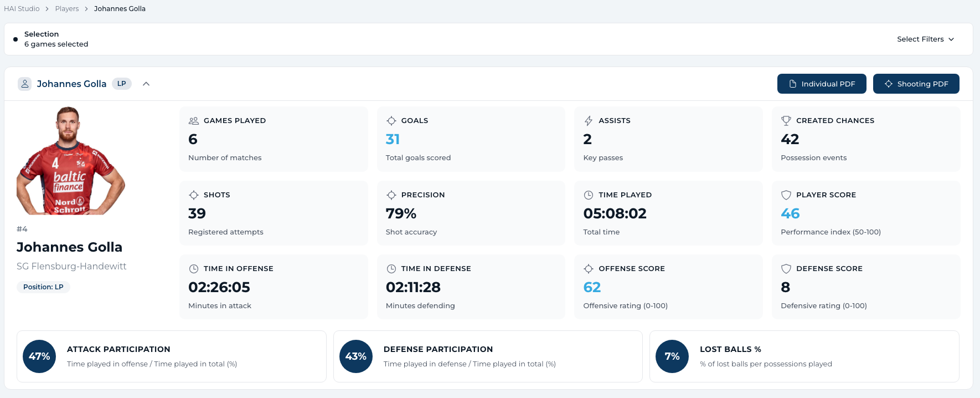This screenshot has height=398, width=980.
Task: Click the crosshair icon next to Offense Score
Action: tap(588, 269)
